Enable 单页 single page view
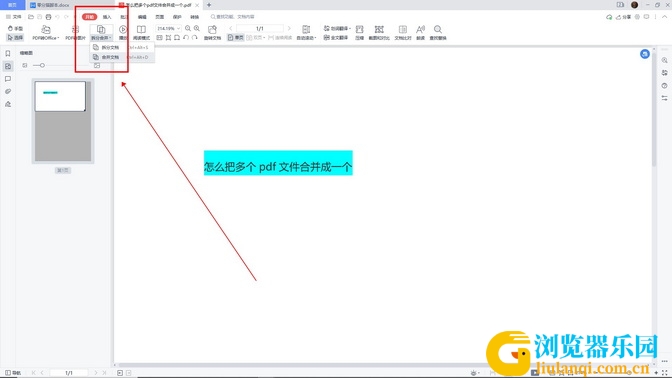Screen dimensions: 672x378 (x=235, y=38)
